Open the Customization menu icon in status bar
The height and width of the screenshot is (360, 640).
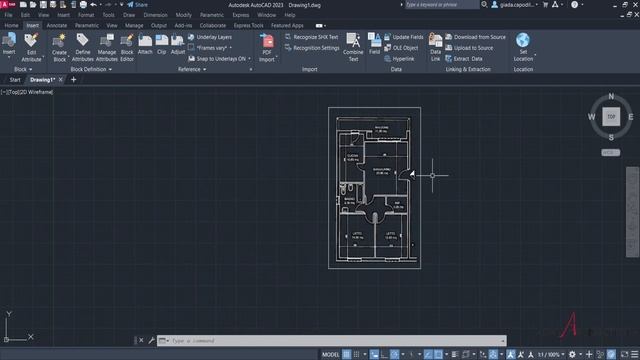[x=635, y=355]
